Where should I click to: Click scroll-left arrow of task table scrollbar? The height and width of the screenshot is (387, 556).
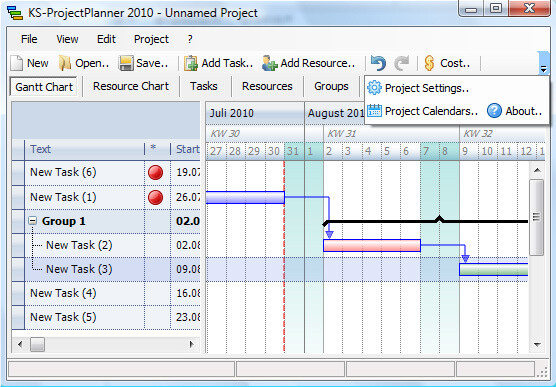click(20, 344)
